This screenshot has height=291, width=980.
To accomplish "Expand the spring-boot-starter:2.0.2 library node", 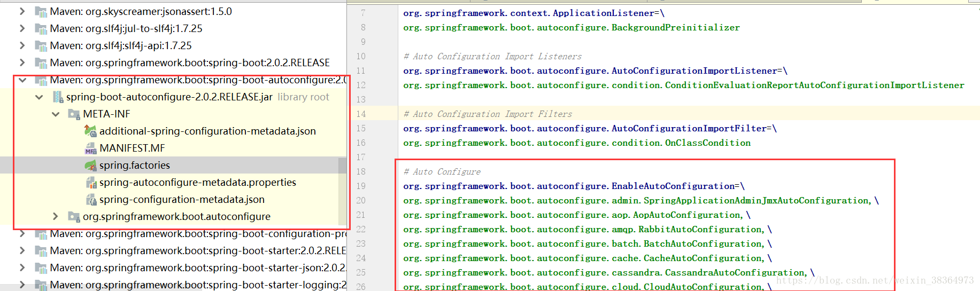I will pyautogui.click(x=22, y=250).
